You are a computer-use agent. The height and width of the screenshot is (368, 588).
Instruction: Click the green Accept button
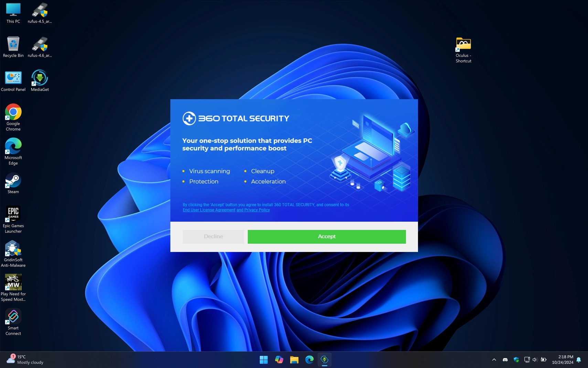click(x=326, y=236)
